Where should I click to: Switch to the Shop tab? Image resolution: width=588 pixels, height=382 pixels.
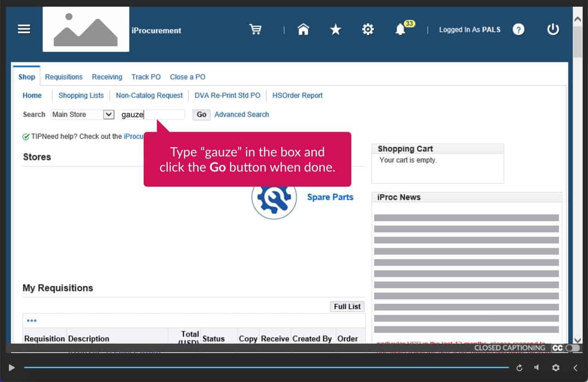[27, 77]
